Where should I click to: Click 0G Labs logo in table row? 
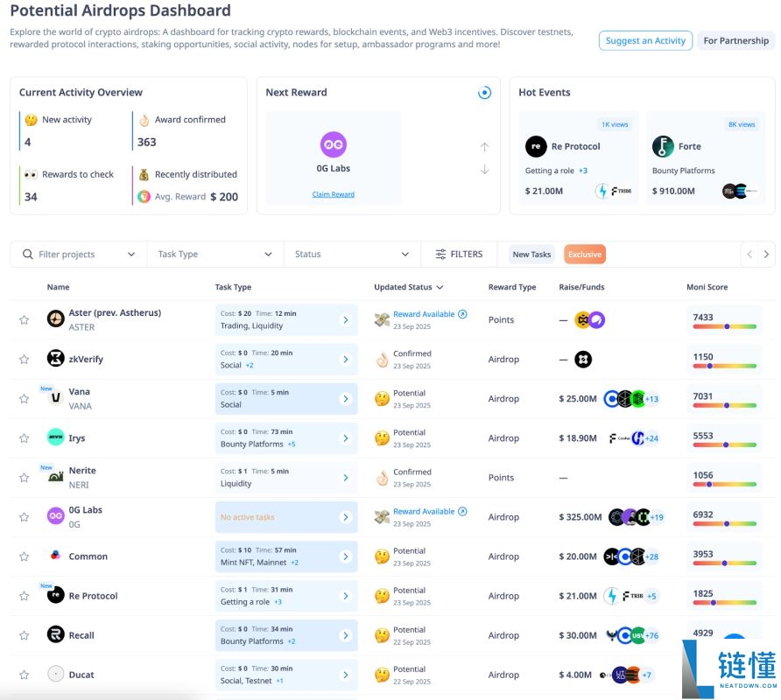[x=56, y=515]
